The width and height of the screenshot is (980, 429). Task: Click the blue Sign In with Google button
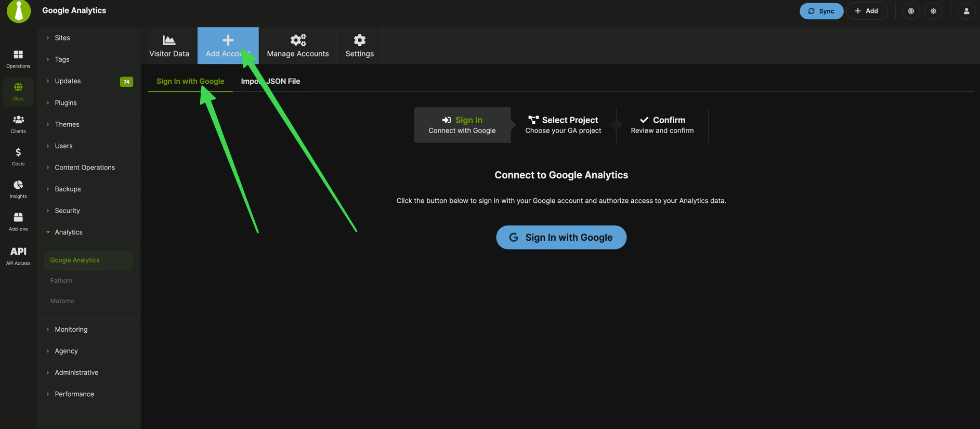coord(561,237)
